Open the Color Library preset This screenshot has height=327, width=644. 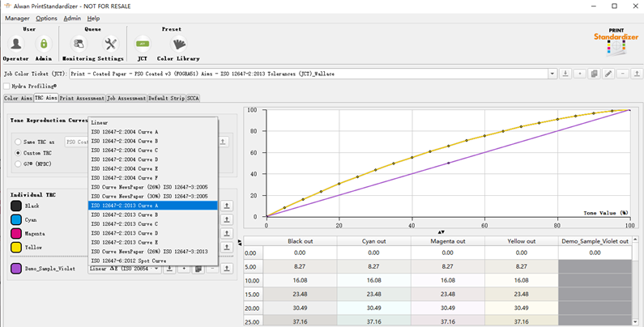(178, 44)
